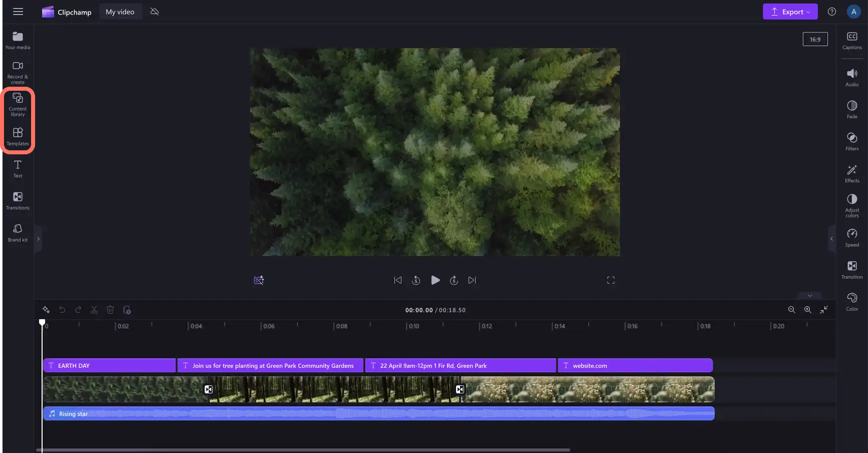Click the Clipchamp logo

(x=67, y=12)
